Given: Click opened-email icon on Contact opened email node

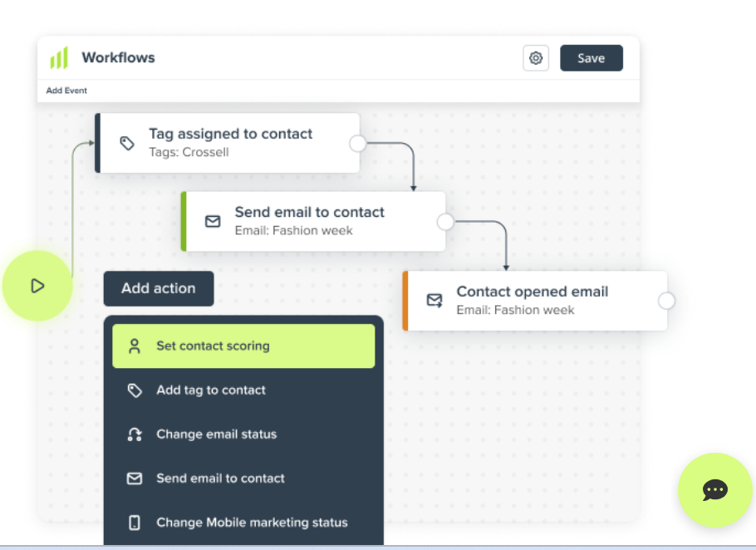Looking at the screenshot, I should point(434,300).
